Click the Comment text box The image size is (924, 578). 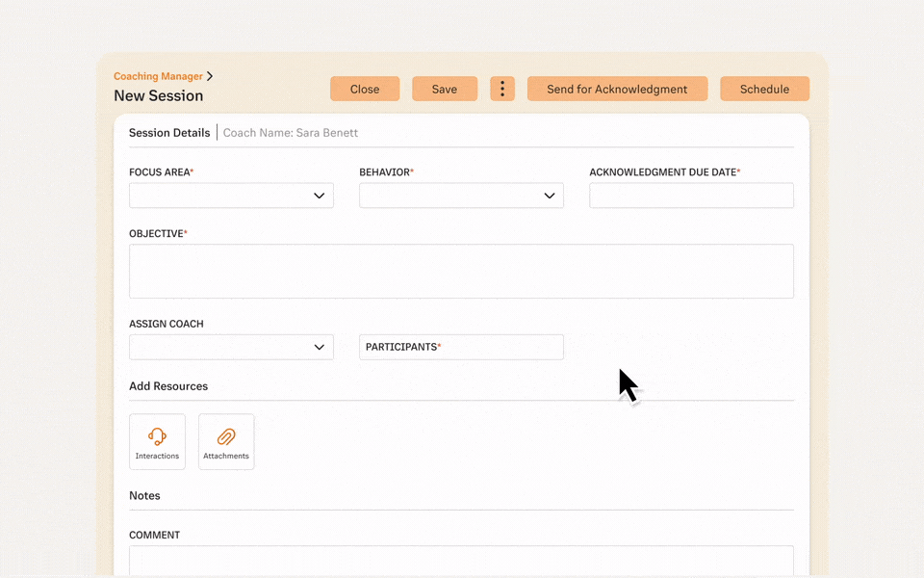tap(461, 561)
